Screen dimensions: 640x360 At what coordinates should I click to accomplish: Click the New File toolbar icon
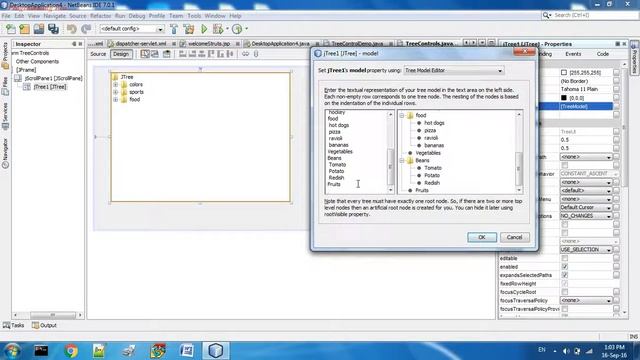11,29
